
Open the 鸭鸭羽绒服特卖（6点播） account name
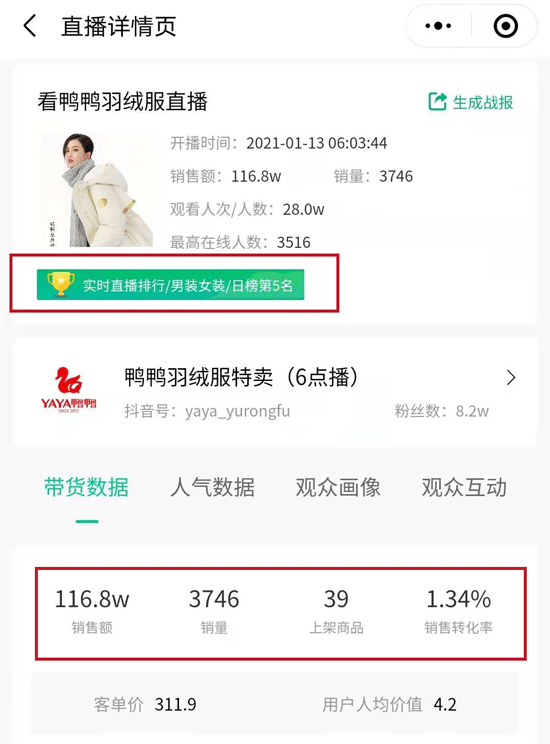click(241, 377)
